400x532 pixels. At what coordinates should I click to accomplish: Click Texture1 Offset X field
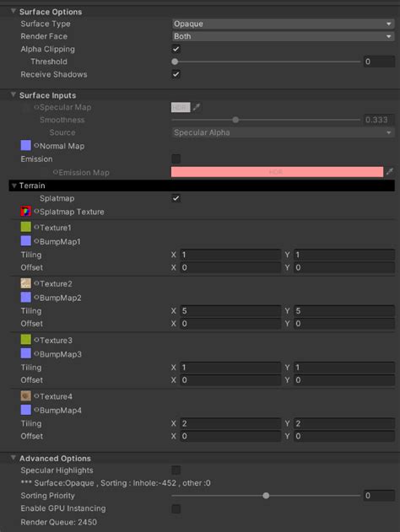coord(230,267)
